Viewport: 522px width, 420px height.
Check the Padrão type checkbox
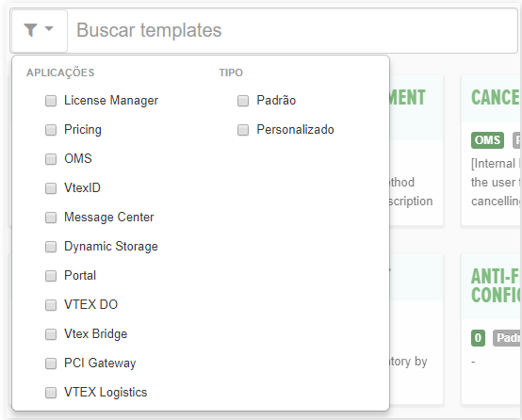(243, 101)
